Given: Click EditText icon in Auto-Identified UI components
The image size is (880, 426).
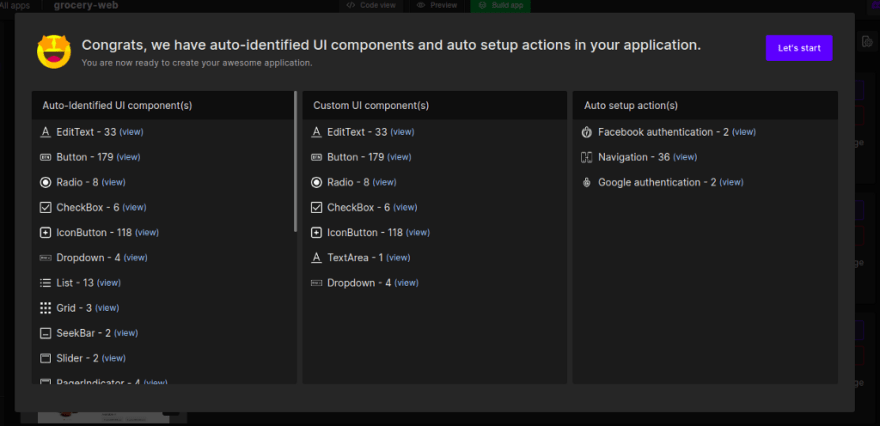Looking at the screenshot, I should pyautogui.click(x=45, y=132).
